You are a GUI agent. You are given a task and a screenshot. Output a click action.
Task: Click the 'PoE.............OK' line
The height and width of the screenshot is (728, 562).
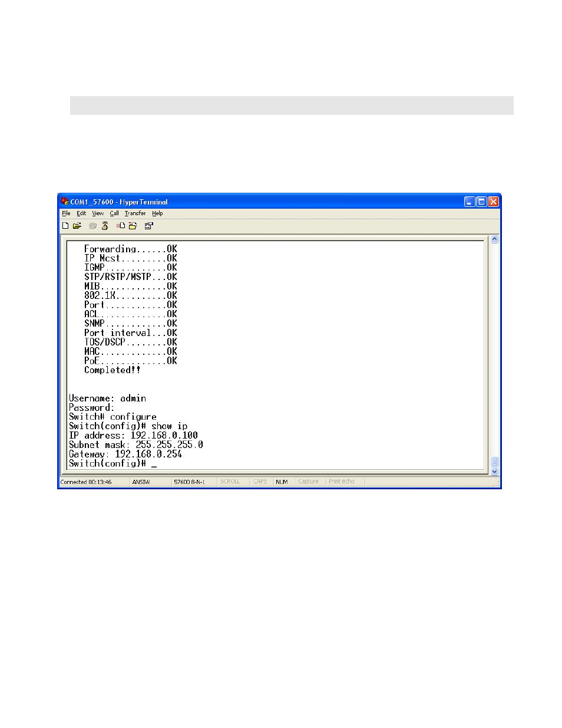(x=131, y=361)
